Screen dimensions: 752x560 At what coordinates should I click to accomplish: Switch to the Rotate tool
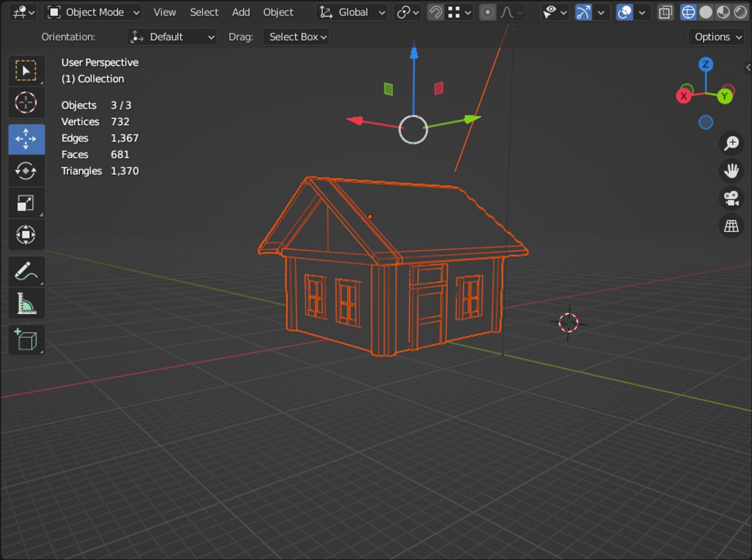tap(26, 171)
